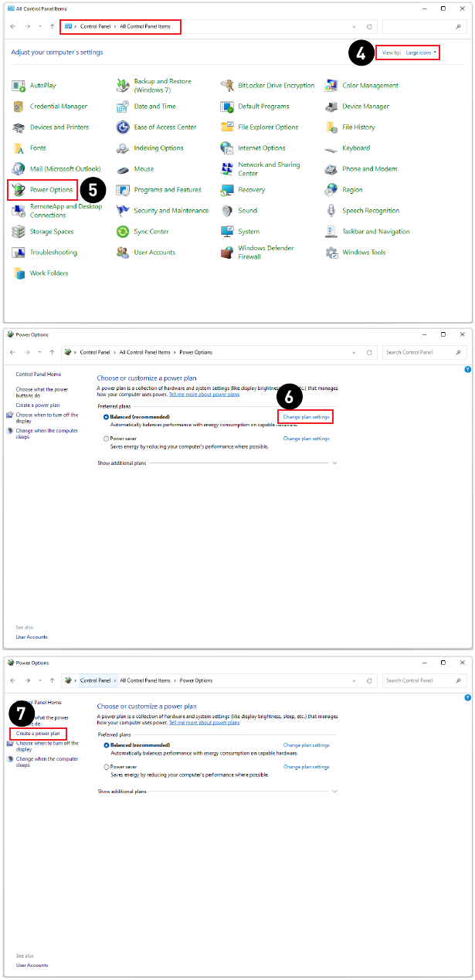The height and width of the screenshot is (980, 475).
Task: Open Network and Sharing Center
Action: click(x=268, y=169)
